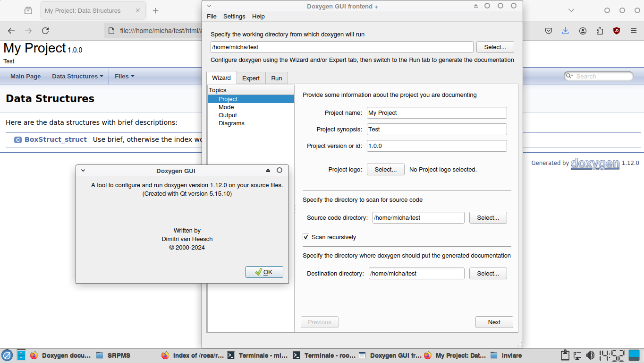
Task: Click the Destination directory field
Action: 416,274
